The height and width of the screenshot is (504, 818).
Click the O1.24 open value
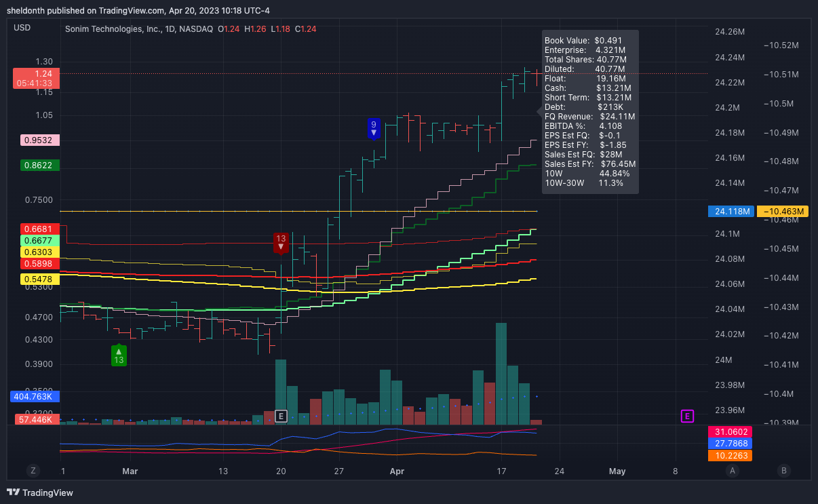click(230, 28)
